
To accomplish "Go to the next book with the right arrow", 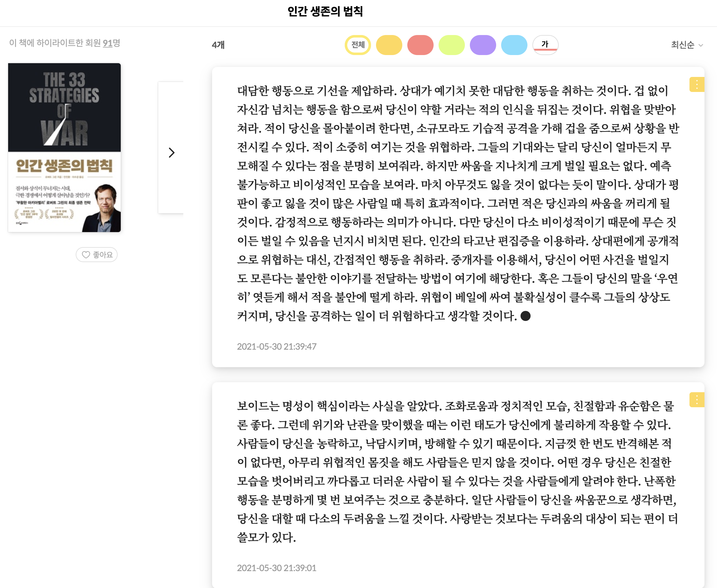I will pos(172,153).
